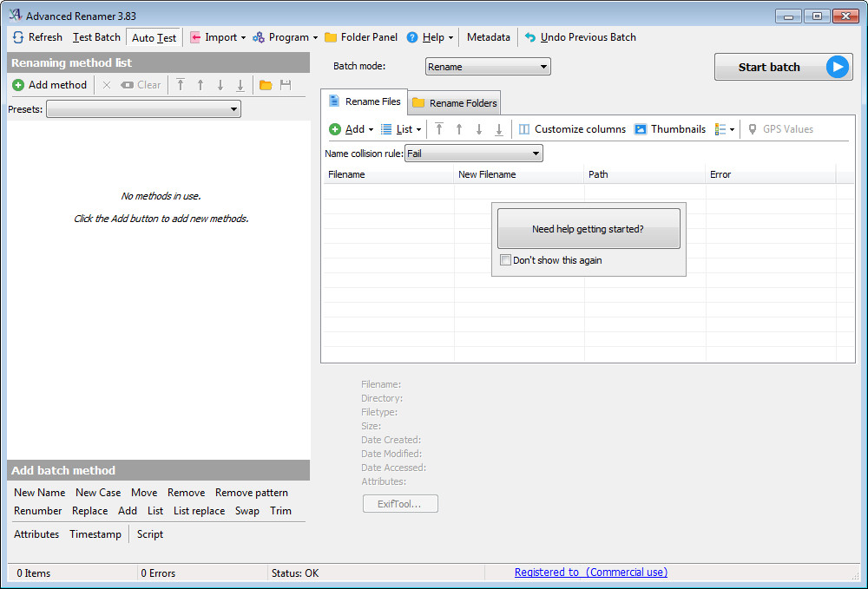
Task: Add a Trim batch method
Action: [x=280, y=510]
